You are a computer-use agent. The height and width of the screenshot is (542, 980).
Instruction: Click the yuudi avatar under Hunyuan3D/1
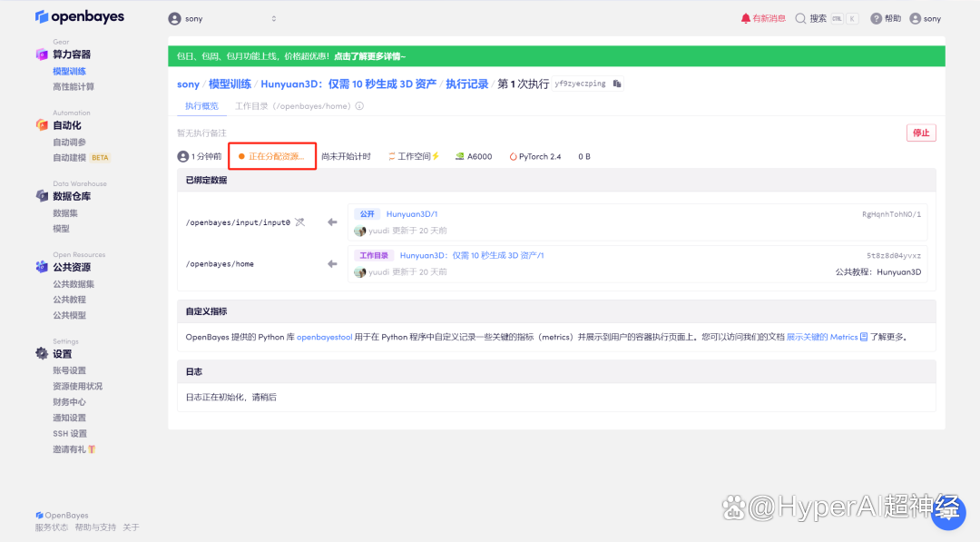(x=359, y=231)
